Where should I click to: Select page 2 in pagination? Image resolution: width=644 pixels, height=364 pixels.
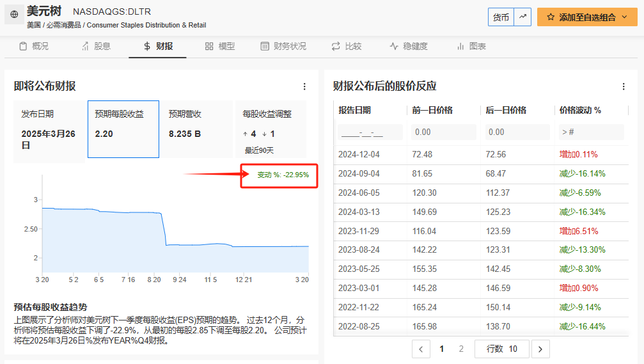point(461,349)
